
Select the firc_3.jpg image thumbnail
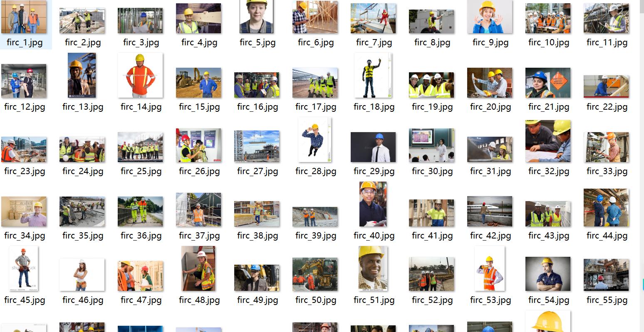[x=140, y=20]
